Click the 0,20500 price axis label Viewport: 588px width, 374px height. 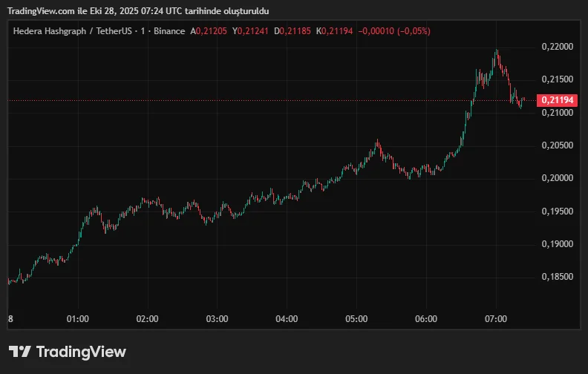coord(557,145)
